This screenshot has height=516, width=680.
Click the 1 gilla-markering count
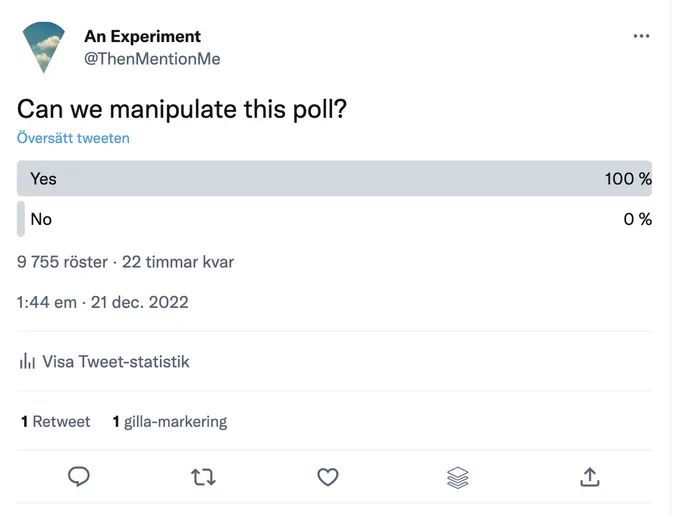pos(170,421)
